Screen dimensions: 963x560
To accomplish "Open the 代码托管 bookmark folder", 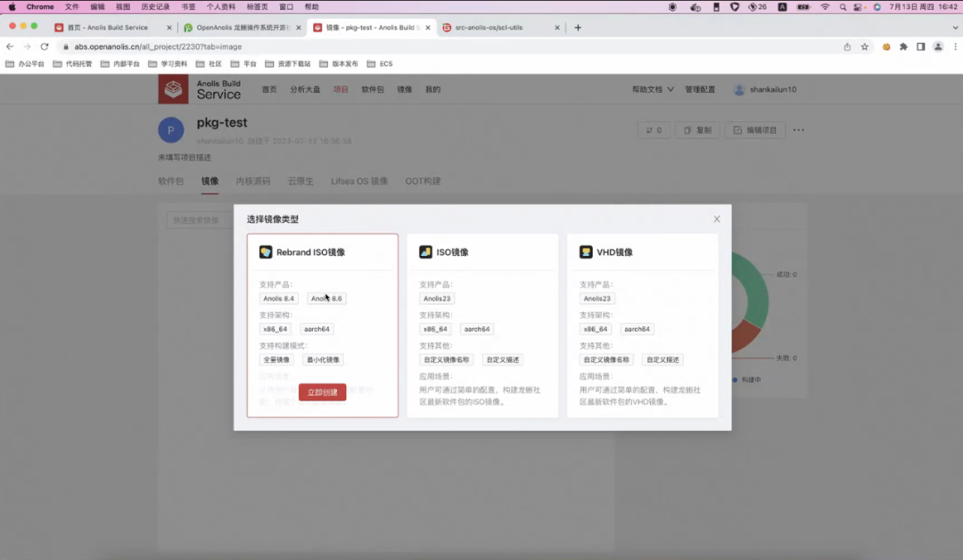I will 72,64.
